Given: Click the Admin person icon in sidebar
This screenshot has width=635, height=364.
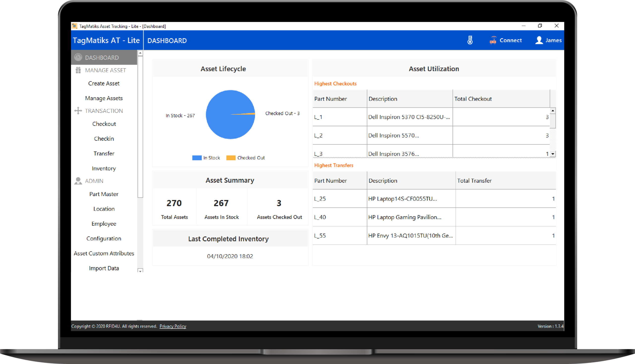Looking at the screenshot, I should pos(78,181).
